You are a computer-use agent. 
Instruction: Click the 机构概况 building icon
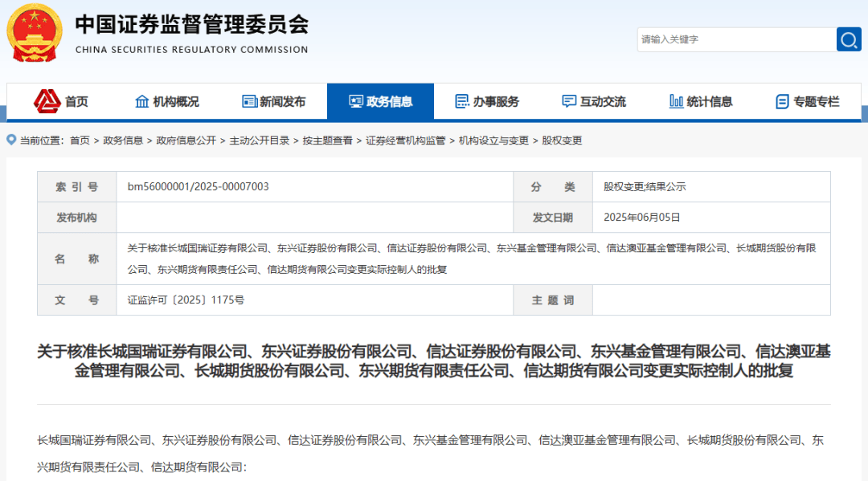tap(141, 101)
